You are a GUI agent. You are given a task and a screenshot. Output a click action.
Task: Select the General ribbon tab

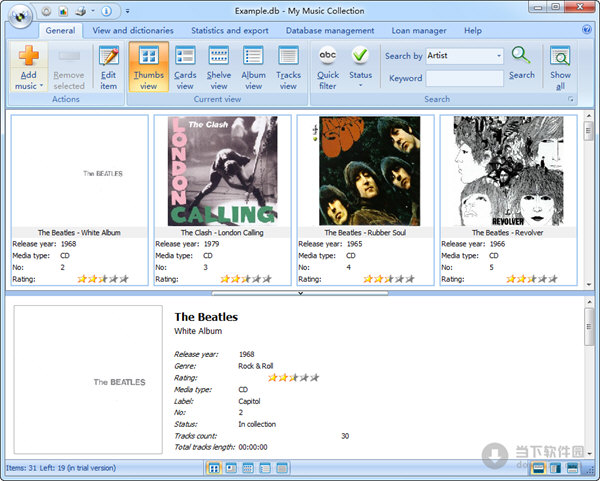point(60,31)
